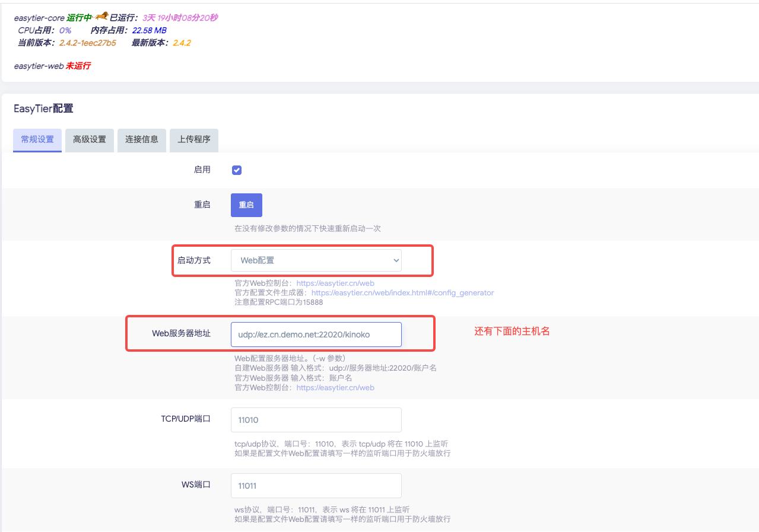Click the Web配置服务器地址。(-w 参数) hint
The width and height of the screenshot is (759, 532).
(290, 358)
